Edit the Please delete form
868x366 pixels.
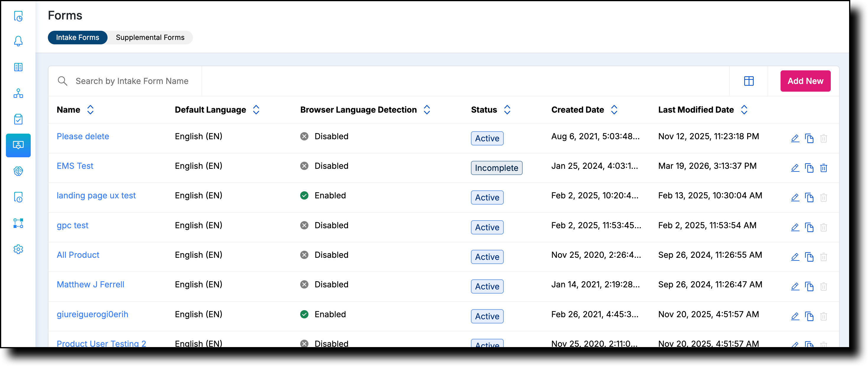[795, 138]
